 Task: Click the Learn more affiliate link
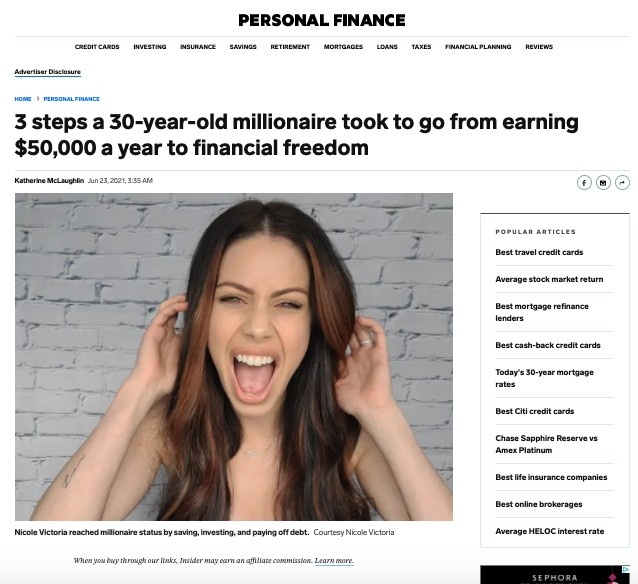pos(334,561)
